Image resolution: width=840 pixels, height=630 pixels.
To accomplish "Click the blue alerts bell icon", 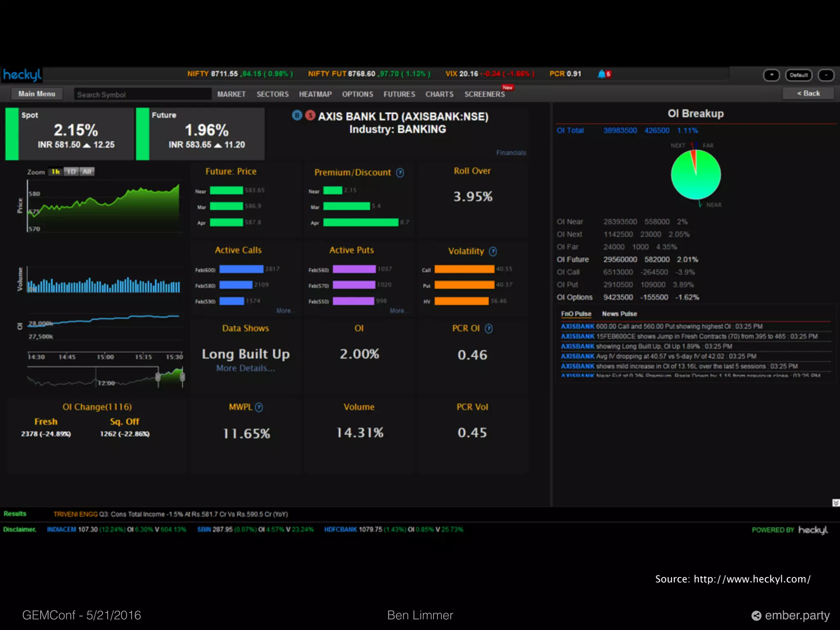I will (x=602, y=74).
